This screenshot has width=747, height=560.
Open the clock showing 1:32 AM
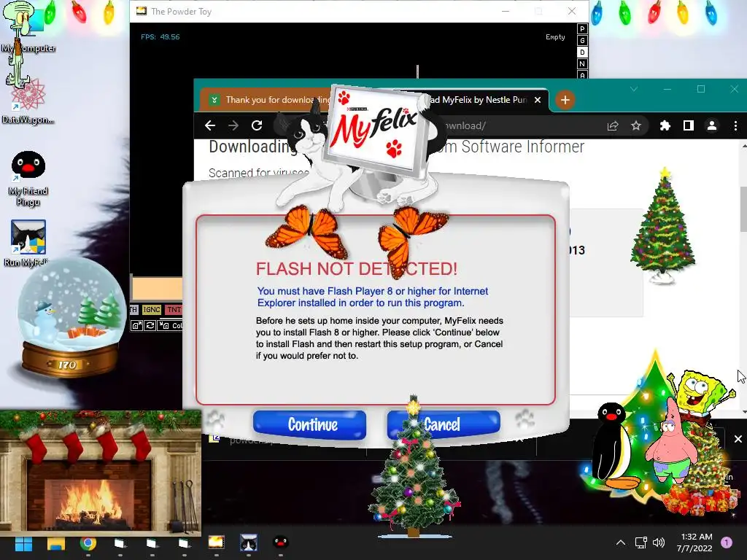(694, 542)
